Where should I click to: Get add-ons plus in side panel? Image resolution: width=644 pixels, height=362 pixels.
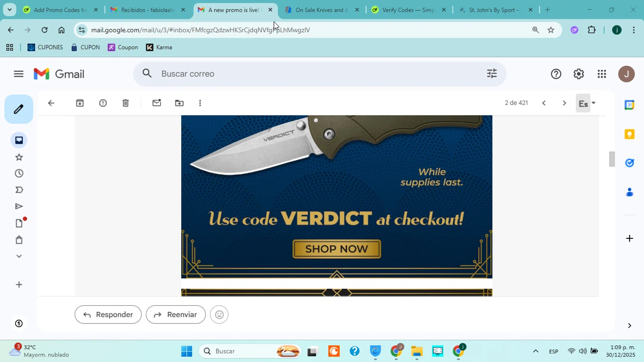[x=629, y=238]
